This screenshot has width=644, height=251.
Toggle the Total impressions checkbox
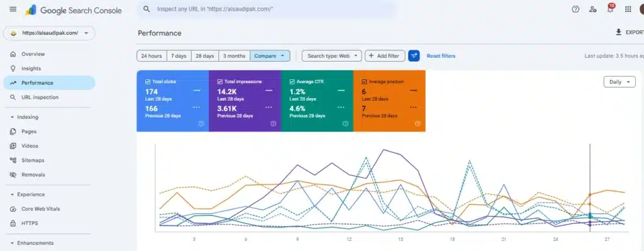click(219, 82)
